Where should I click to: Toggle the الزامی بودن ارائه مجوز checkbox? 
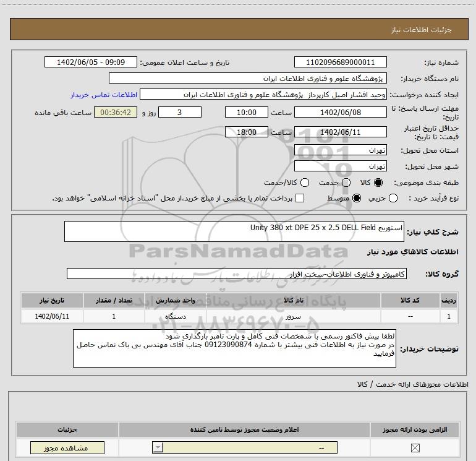click(415, 447)
